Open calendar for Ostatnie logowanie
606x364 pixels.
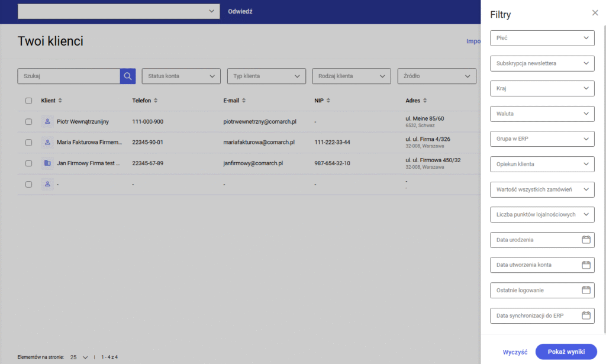(586, 290)
